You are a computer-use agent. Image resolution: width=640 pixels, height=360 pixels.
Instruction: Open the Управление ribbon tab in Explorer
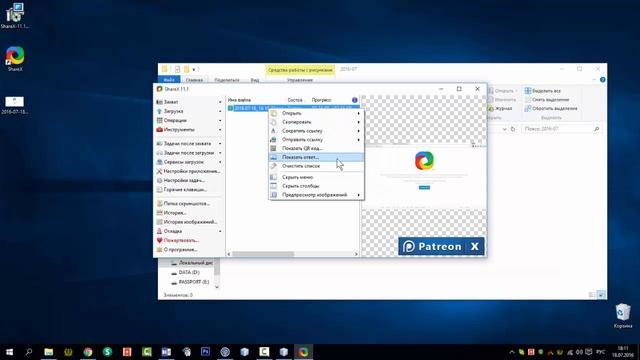[x=300, y=80]
